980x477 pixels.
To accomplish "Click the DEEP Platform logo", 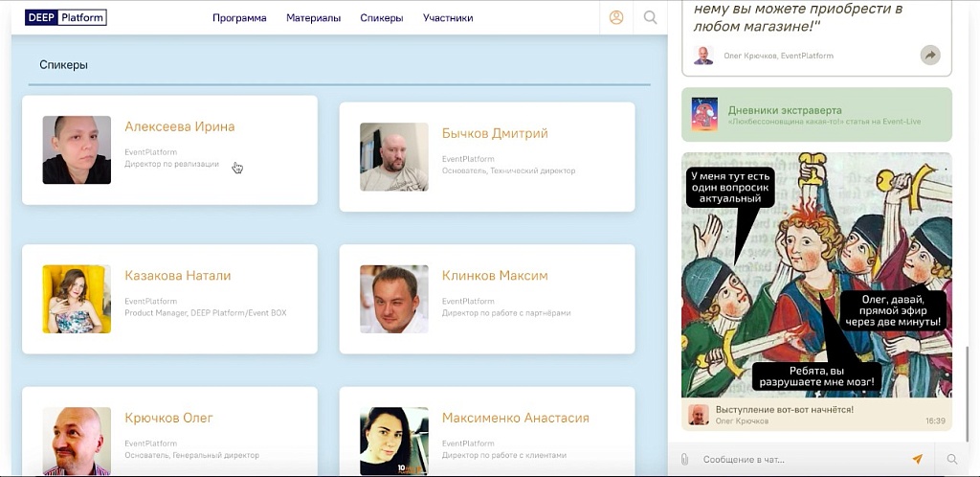I will 65,17.
